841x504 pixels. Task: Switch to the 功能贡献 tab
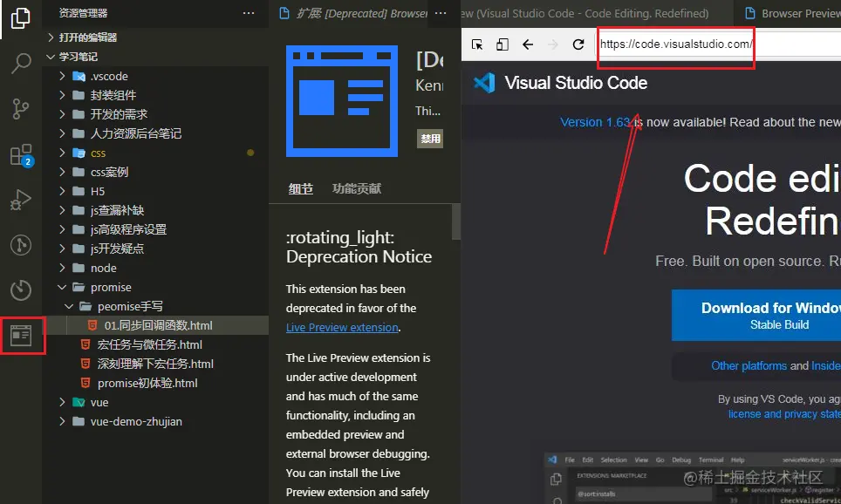357,188
